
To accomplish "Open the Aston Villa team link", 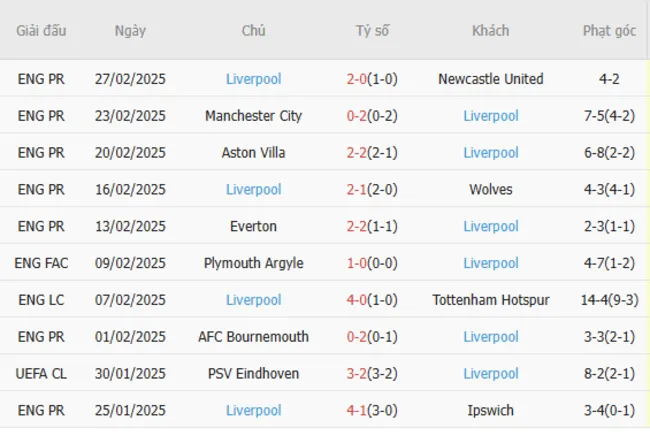I will pyautogui.click(x=253, y=153).
